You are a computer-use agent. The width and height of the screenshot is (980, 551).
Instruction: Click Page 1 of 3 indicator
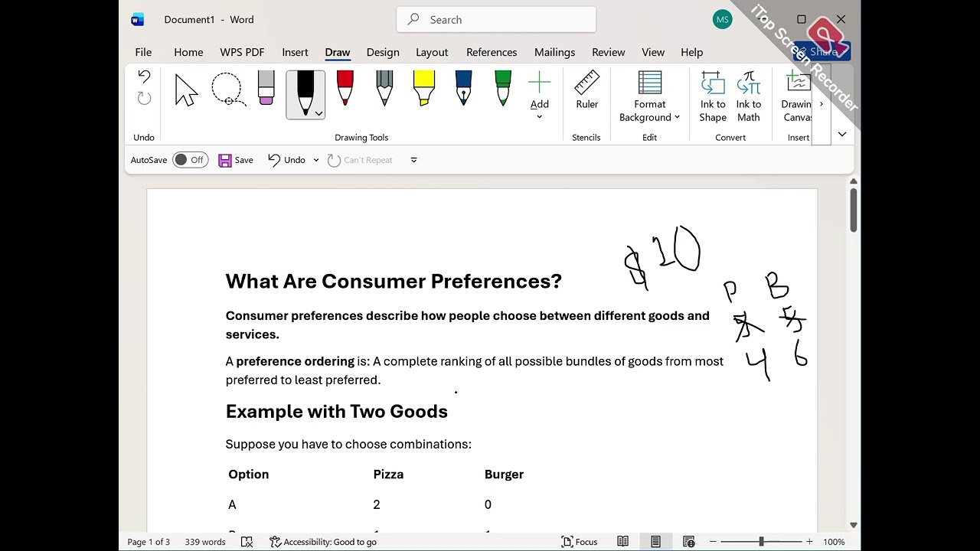(x=149, y=542)
